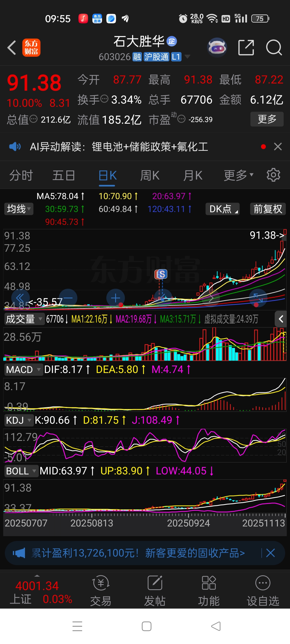The image size is (290, 644).
Task: Tap the date label 20250924
Action: point(189,523)
